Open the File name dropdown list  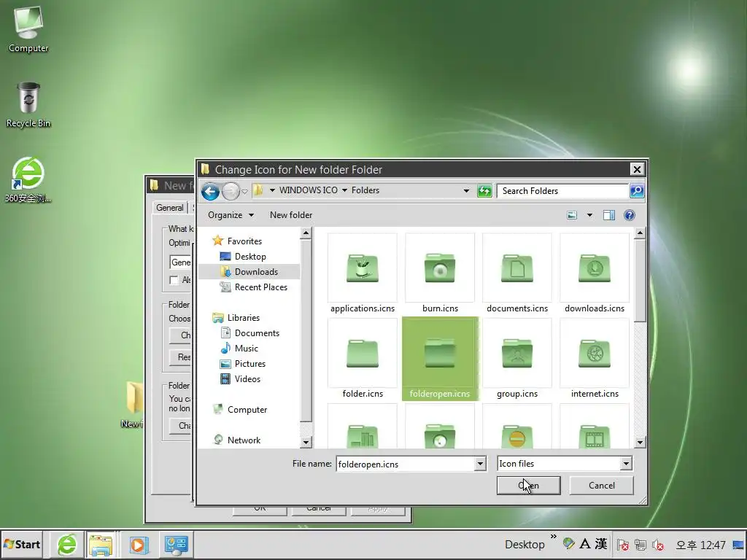(x=480, y=463)
